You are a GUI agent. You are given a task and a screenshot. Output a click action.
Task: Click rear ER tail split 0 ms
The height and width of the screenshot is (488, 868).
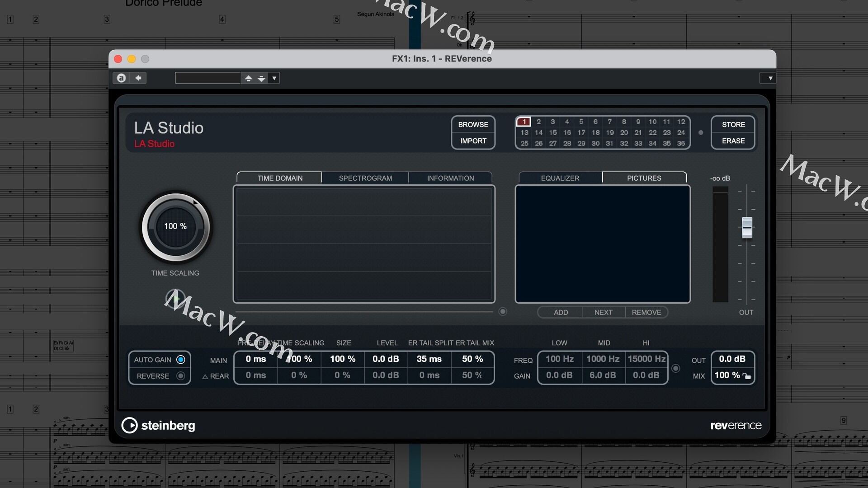coord(429,375)
